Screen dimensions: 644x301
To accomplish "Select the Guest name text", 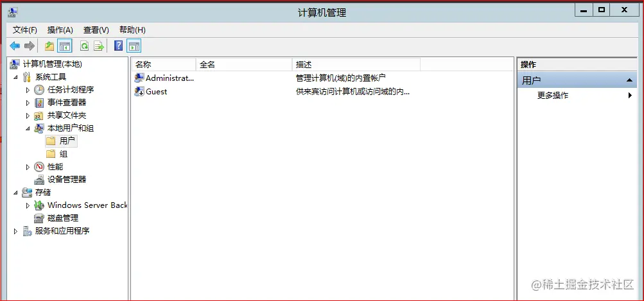I will click(157, 91).
